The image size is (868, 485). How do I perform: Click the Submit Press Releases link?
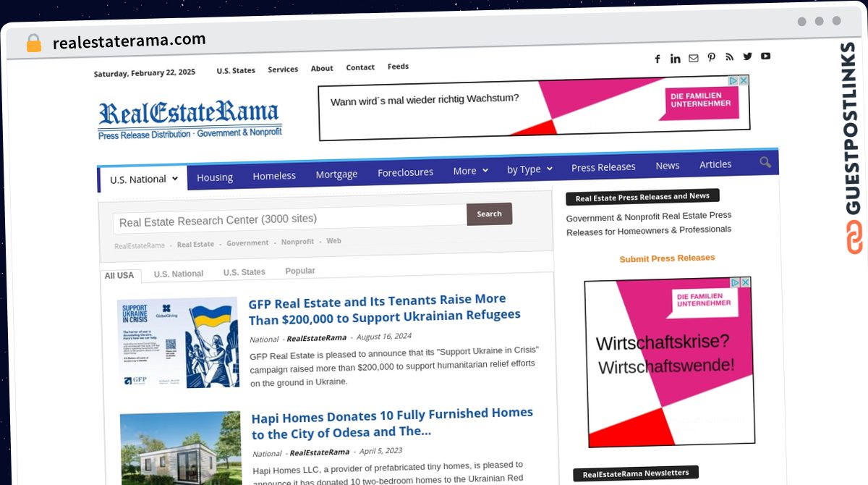(x=667, y=258)
